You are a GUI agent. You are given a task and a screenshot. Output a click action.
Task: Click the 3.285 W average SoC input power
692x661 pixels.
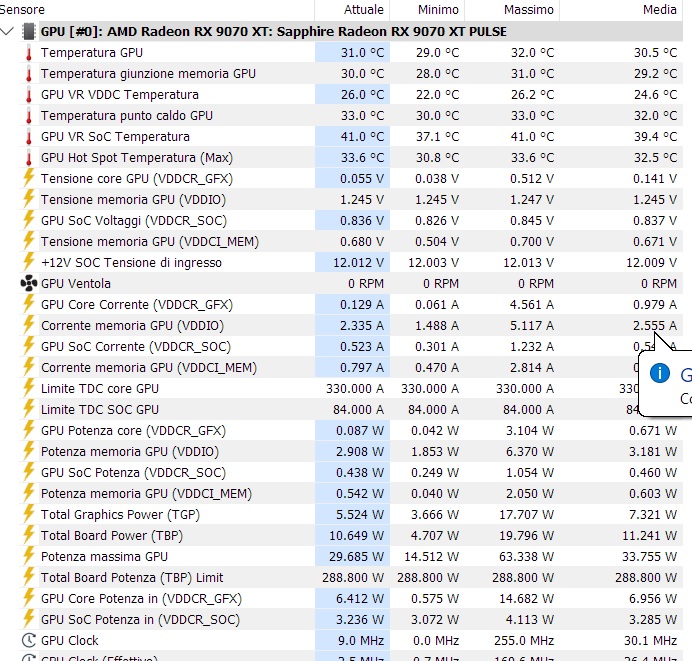tap(653, 619)
